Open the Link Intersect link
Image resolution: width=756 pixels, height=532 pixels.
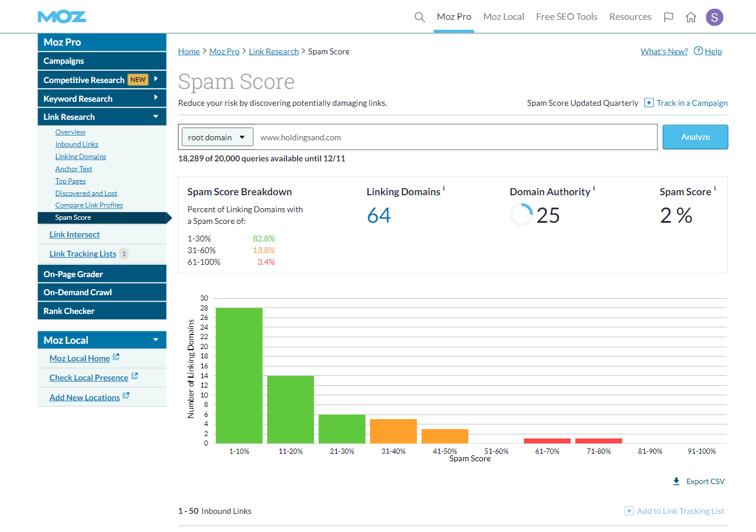pyautogui.click(x=74, y=234)
